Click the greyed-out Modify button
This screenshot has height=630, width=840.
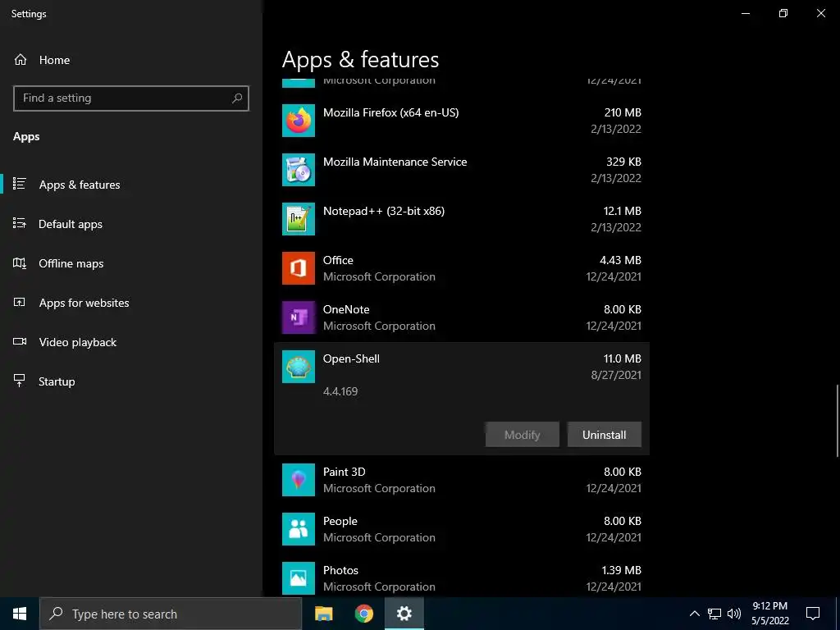[523, 435]
